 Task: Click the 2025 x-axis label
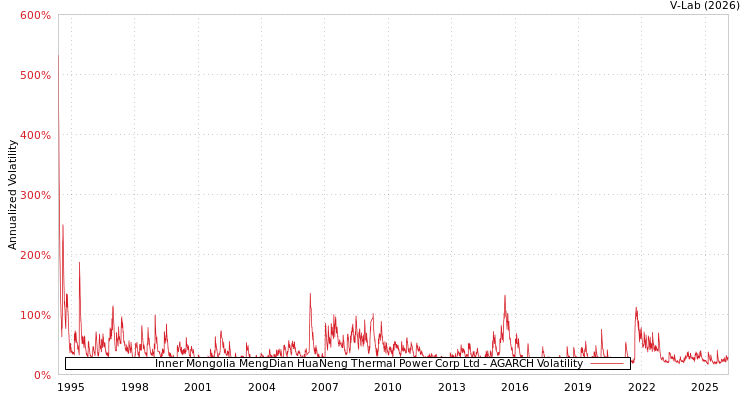[705, 387]
